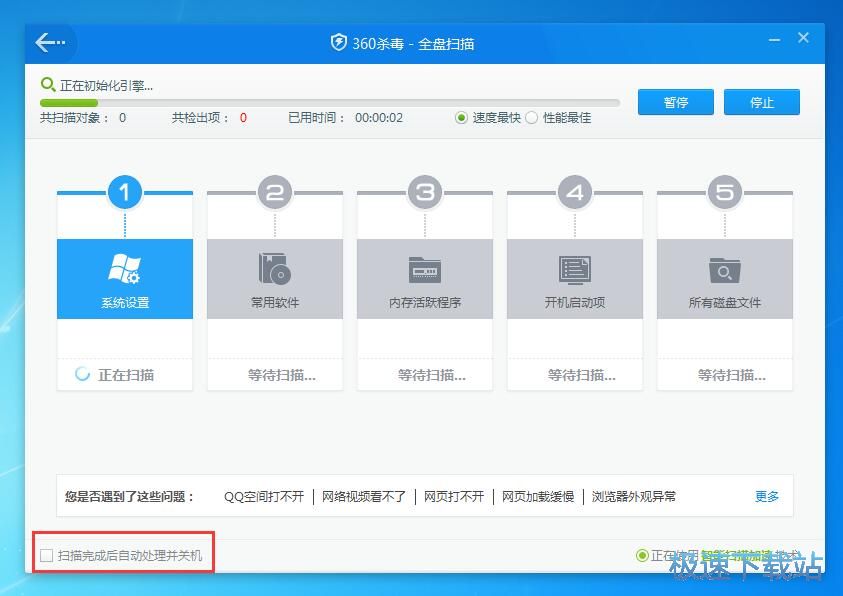
Task: Click step number 5 circle
Action: pyautogui.click(x=725, y=192)
